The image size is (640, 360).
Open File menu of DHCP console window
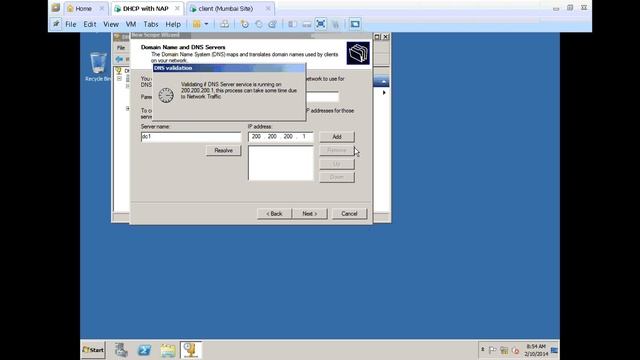coord(121,48)
